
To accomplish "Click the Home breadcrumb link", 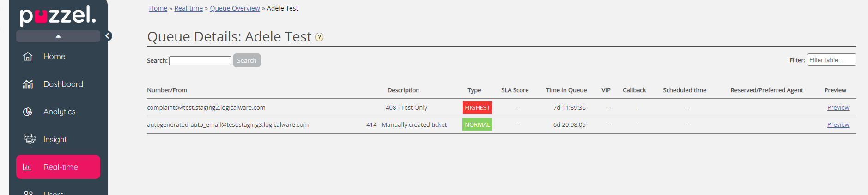I will [x=158, y=8].
